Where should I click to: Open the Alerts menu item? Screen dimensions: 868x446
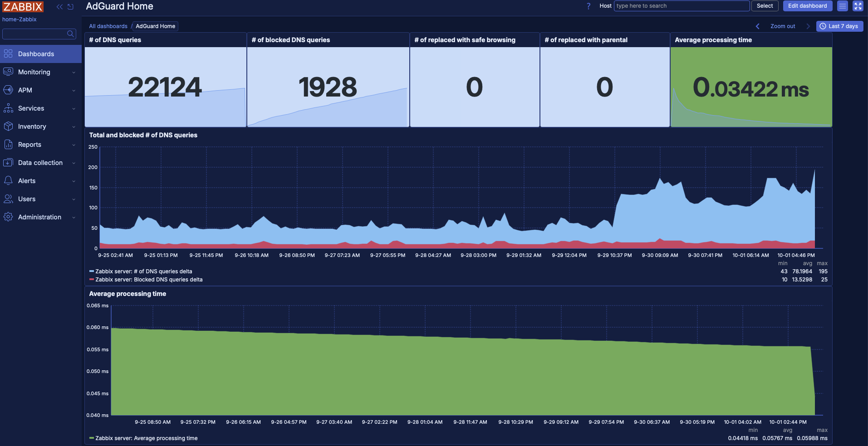click(41, 181)
